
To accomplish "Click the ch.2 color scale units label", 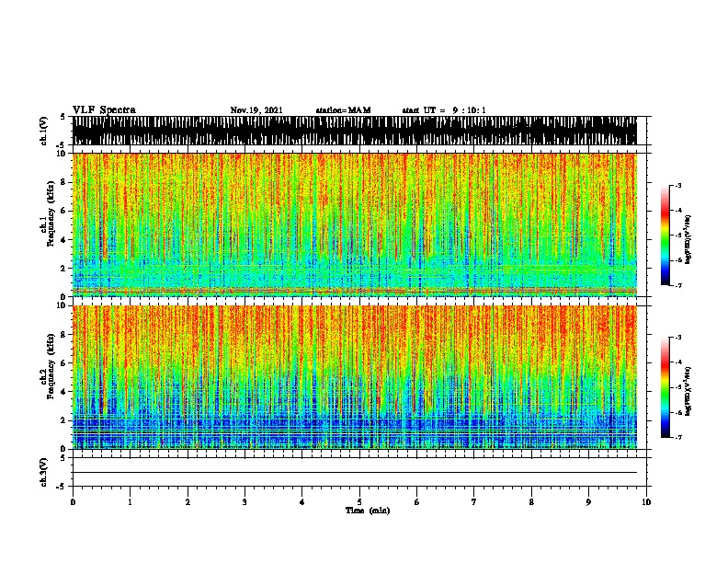I will [688, 391].
